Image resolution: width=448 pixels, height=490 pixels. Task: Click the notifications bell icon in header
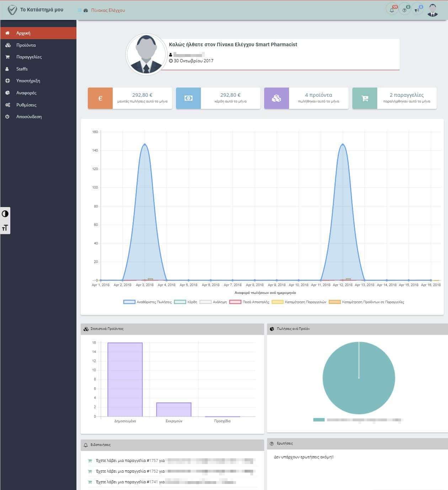[x=392, y=10]
